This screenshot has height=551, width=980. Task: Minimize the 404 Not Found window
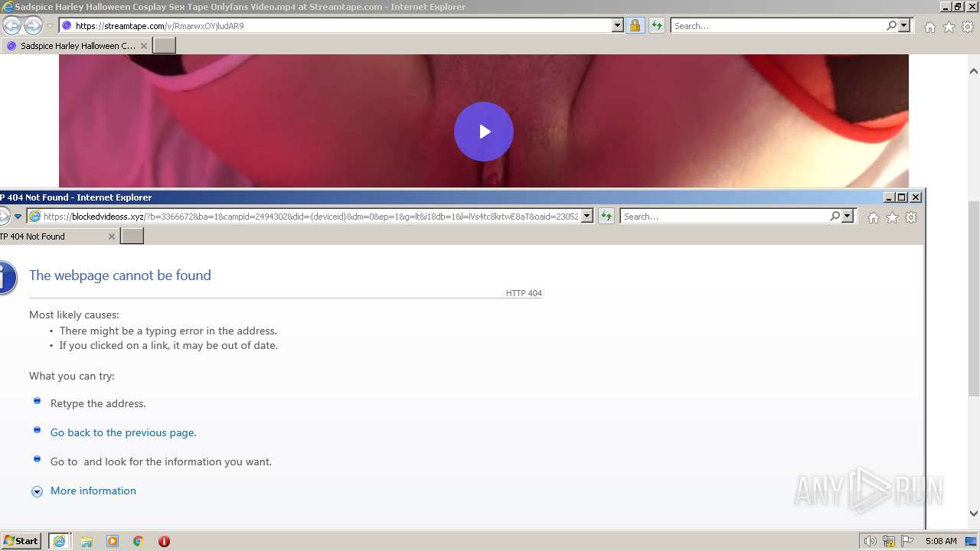tap(889, 197)
